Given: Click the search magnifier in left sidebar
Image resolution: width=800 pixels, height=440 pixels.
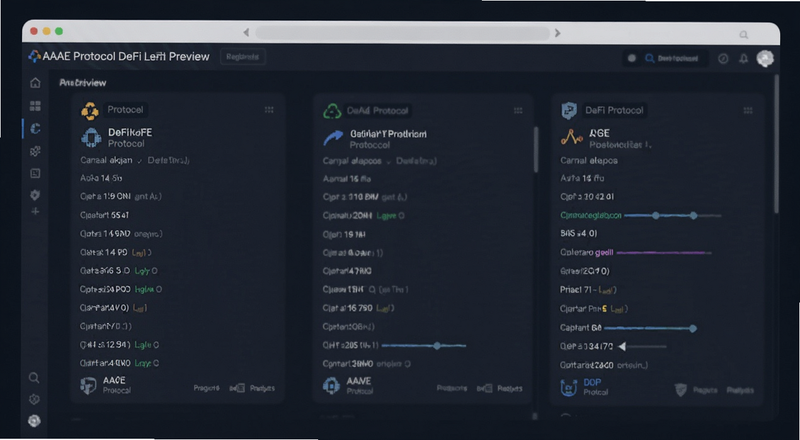Looking at the screenshot, I should tap(34, 378).
